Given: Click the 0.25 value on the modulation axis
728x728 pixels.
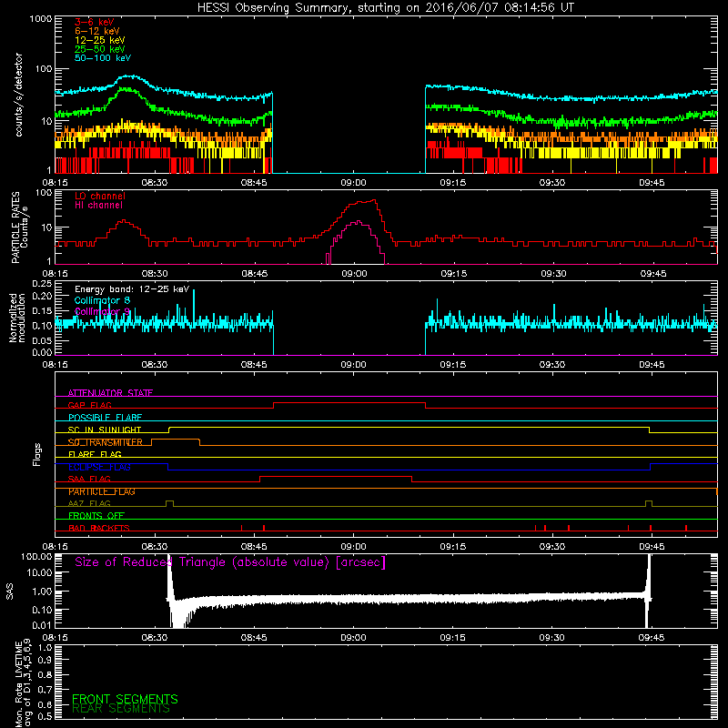Looking at the screenshot, I should (42, 283).
